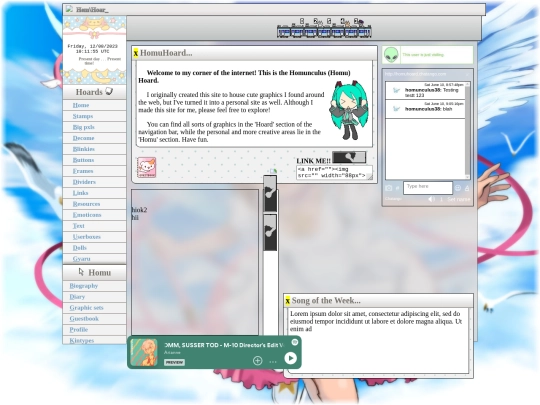Visit the Profile page

(x=79, y=330)
